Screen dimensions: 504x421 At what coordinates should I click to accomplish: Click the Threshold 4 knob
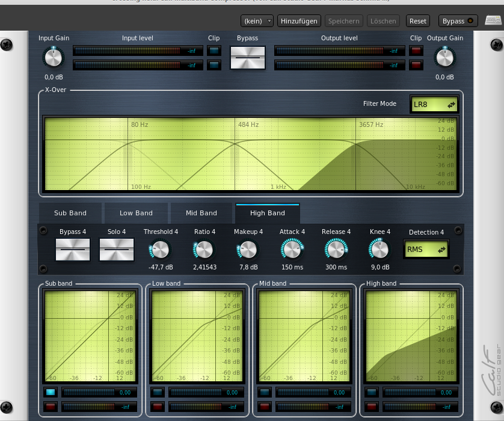pos(160,250)
